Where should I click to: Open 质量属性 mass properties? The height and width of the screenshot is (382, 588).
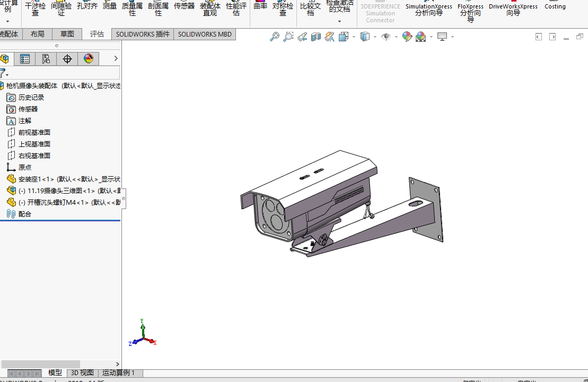[133, 8]
